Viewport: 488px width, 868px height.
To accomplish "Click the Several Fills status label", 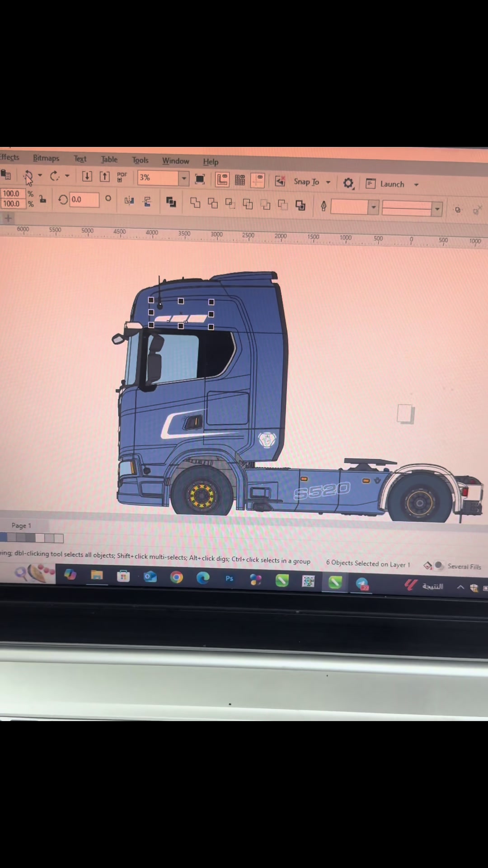I will [x=464, y=566].
